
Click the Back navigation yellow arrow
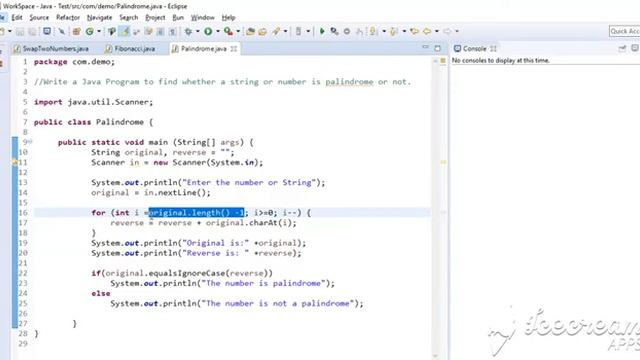pyautogui.click(x=427, y=31)
